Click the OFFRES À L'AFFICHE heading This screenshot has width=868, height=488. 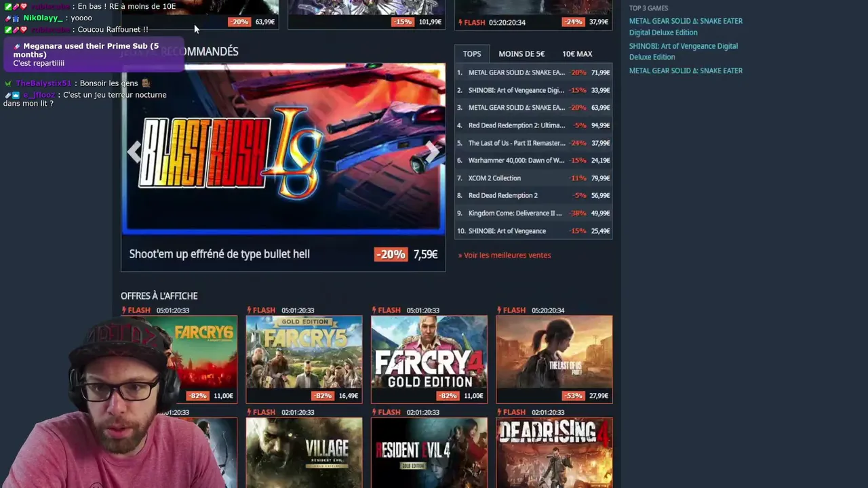(159, 296)
